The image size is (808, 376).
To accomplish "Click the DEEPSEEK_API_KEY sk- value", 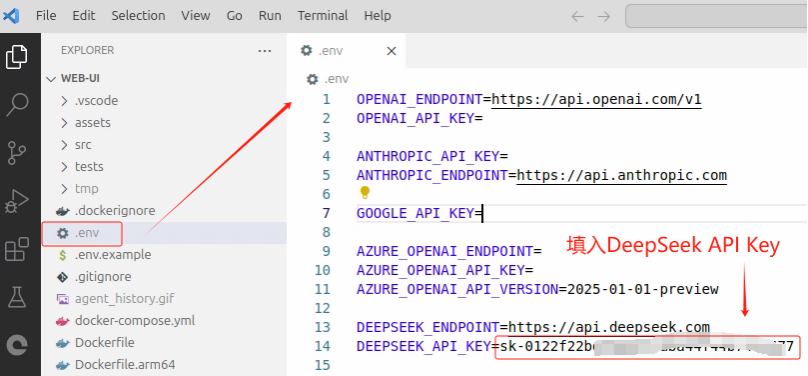I will click(x=647, y=347).
